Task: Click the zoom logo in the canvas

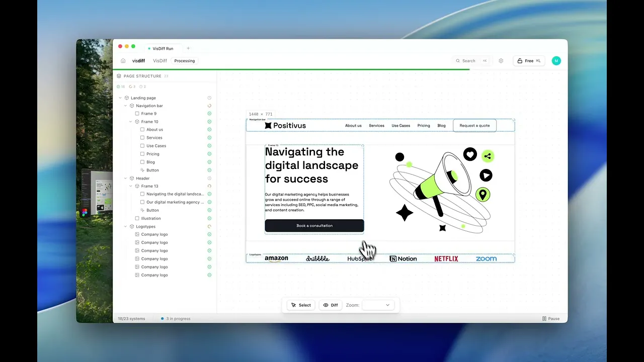Action: point(486,259)
